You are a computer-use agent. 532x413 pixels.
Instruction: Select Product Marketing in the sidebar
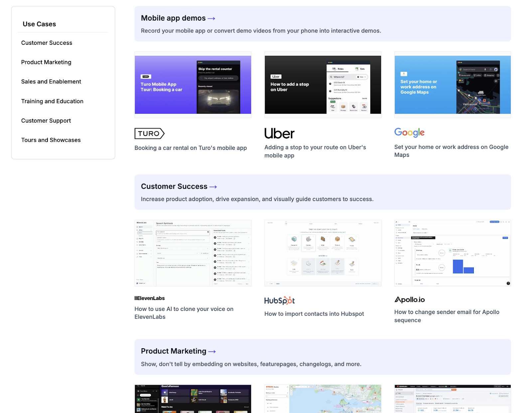coord(46,62)
